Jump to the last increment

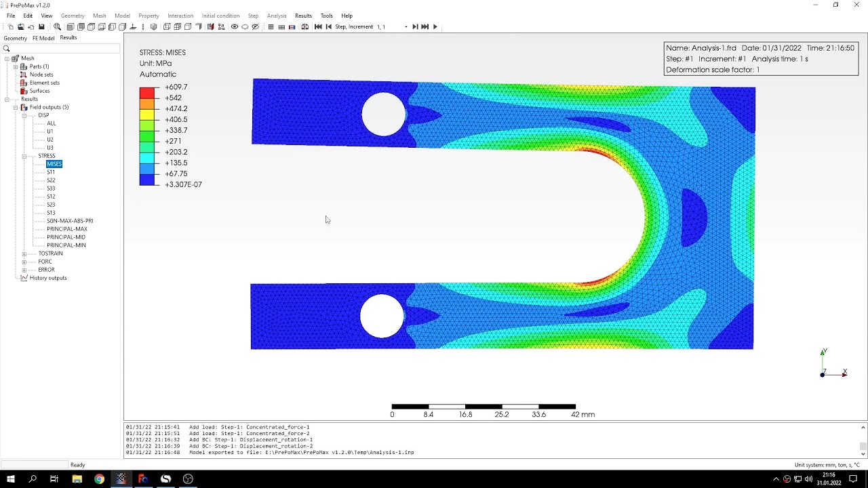point(425,27)
